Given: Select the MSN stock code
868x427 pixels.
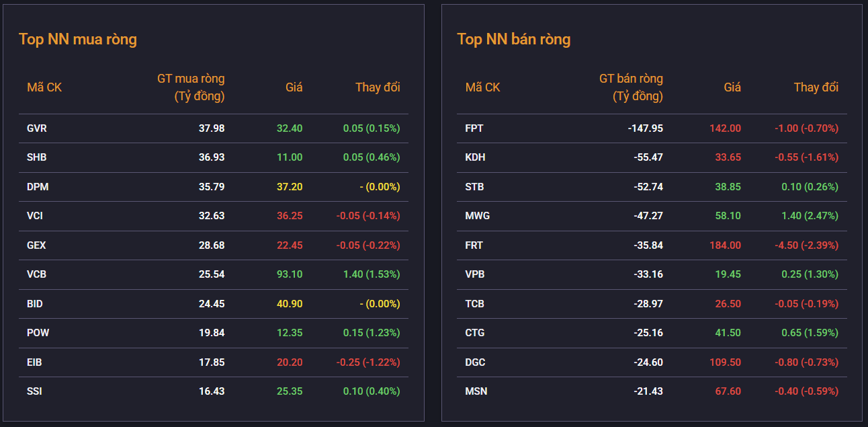Looking at the screenshot, I should click(476, 391).
